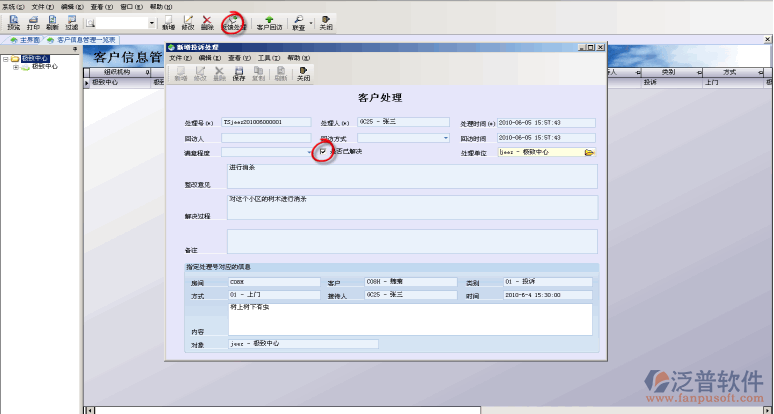This screenshot has width=774, height=414.
Task: Click the 客户回访 toolbar icon
Action: pyautogui.click(x=269, y=22)
